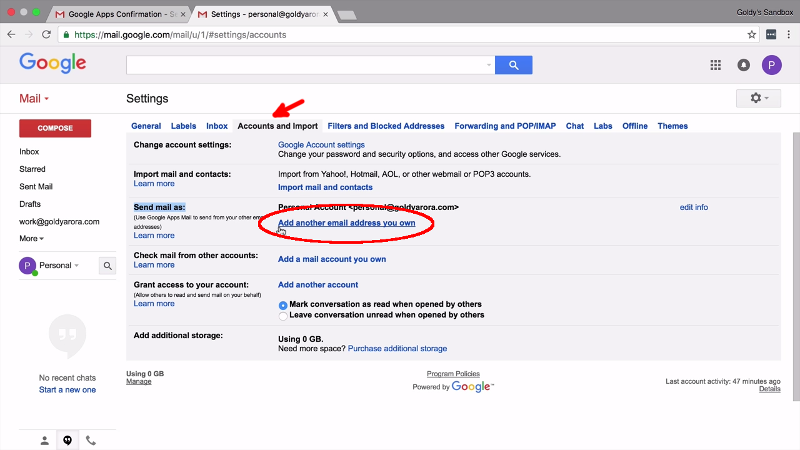Close the Settings browser tab

[x=326, y=14]
